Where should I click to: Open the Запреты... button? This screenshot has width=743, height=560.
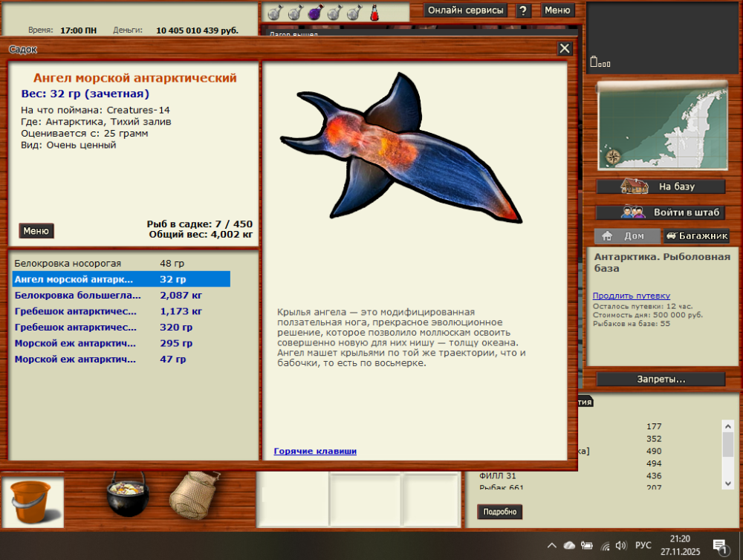pos(660,380)
